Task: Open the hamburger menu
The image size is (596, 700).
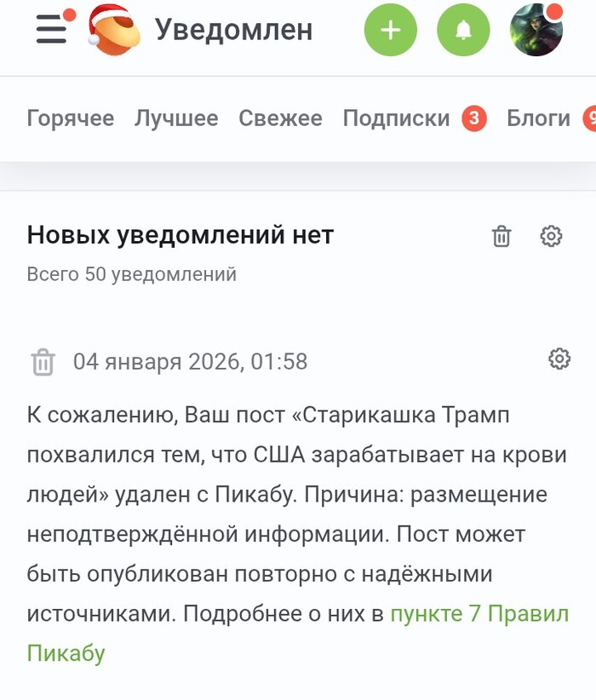Action: 51,30
